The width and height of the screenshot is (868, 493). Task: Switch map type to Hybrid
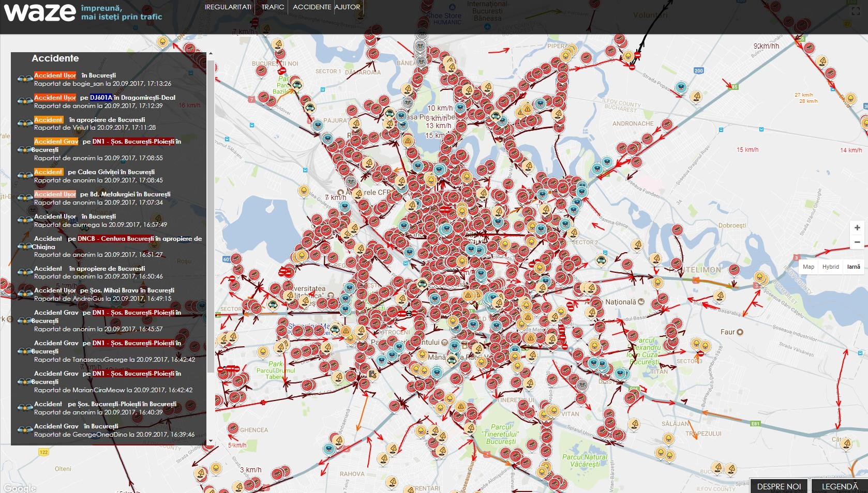pos(831,267)
